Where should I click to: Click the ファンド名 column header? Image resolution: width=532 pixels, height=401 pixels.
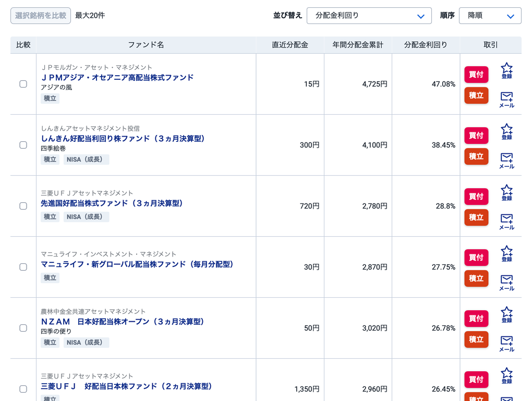146,45
